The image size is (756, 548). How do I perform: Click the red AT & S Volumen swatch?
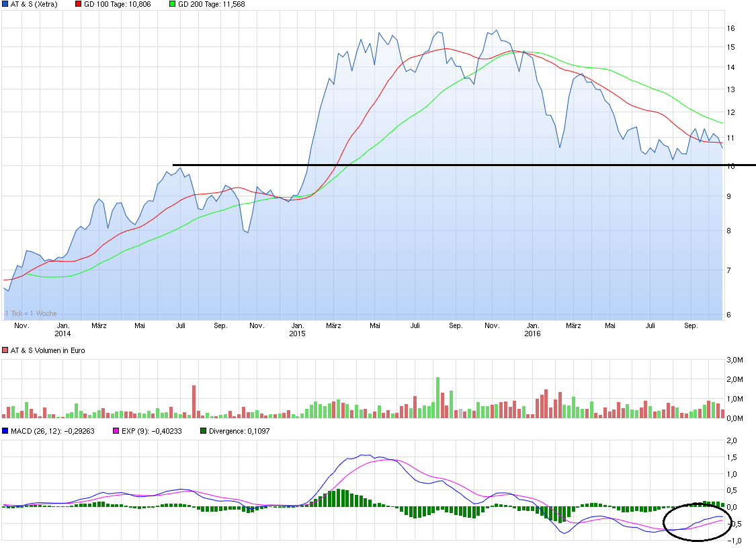5,350
